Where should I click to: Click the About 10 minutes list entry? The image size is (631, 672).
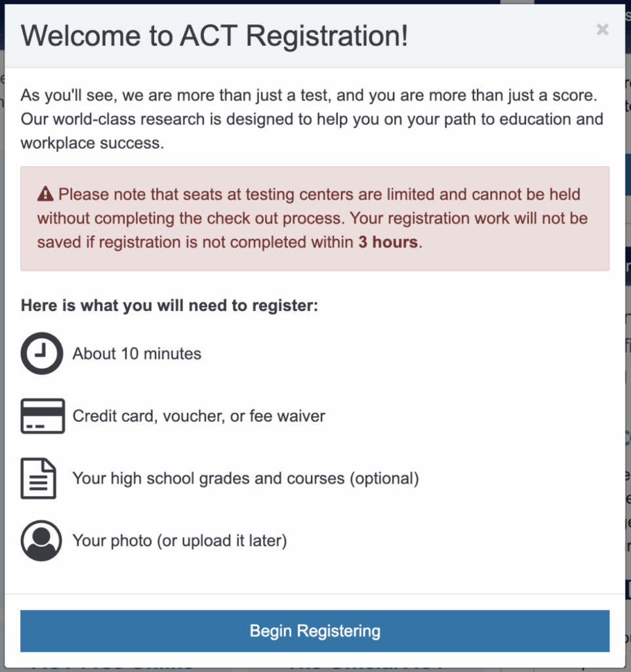[136, 353]
